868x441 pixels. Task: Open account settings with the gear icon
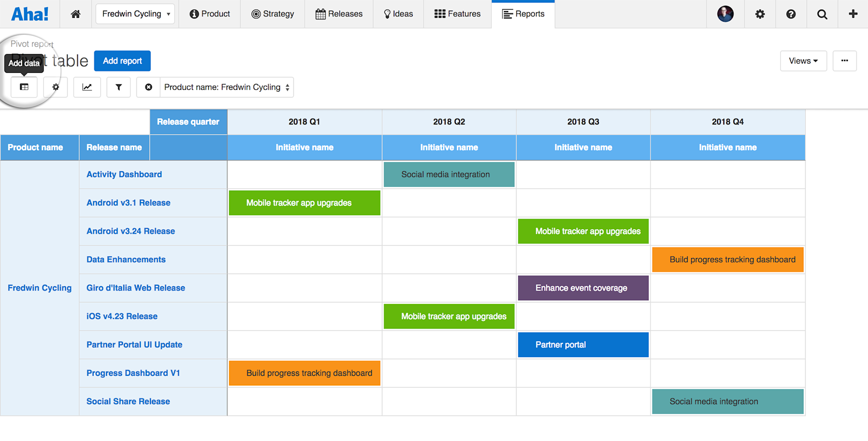pos(759,14)
